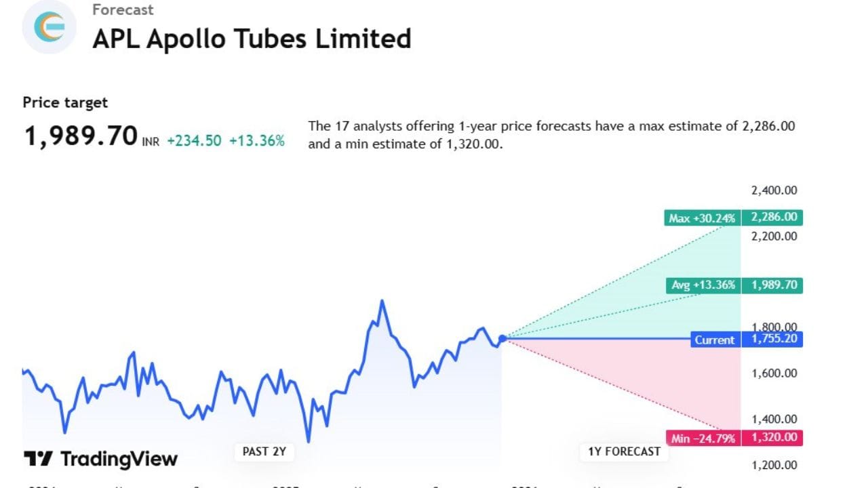The width and height of the screenshot is (868, 488).
Task: Click the large 1,989.70 price target value
Action: 81,136
